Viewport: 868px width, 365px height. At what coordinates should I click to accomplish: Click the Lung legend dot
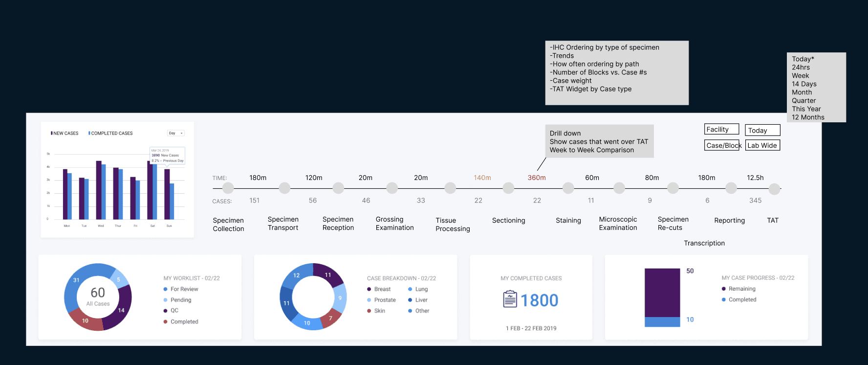410,289
